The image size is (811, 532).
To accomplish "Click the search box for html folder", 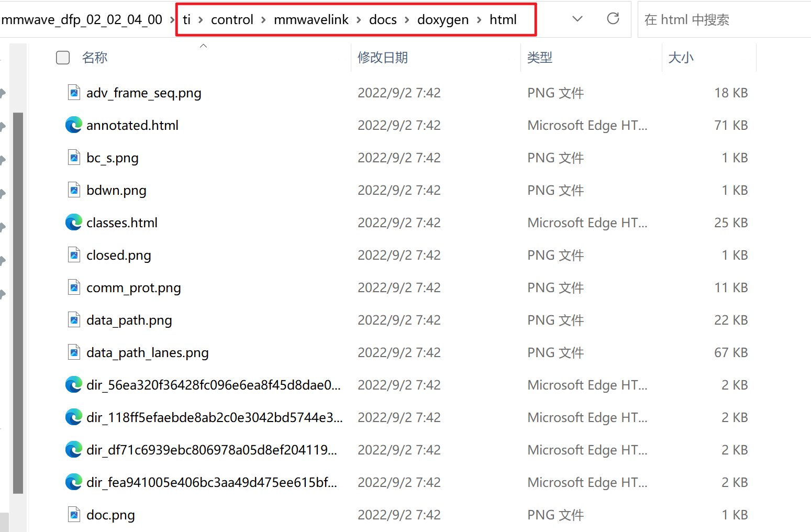I will pyautogui.click(x=723, y=20).
